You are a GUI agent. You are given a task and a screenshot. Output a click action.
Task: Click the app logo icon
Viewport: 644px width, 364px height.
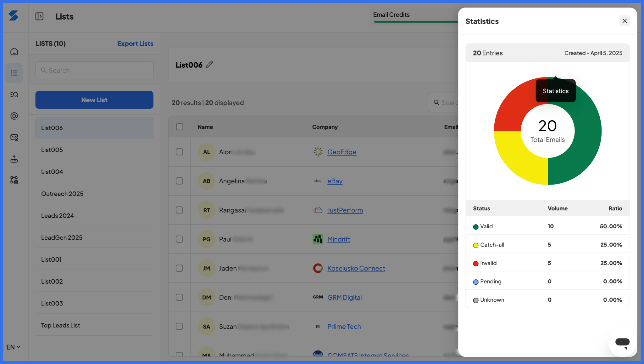pos(14,15)
